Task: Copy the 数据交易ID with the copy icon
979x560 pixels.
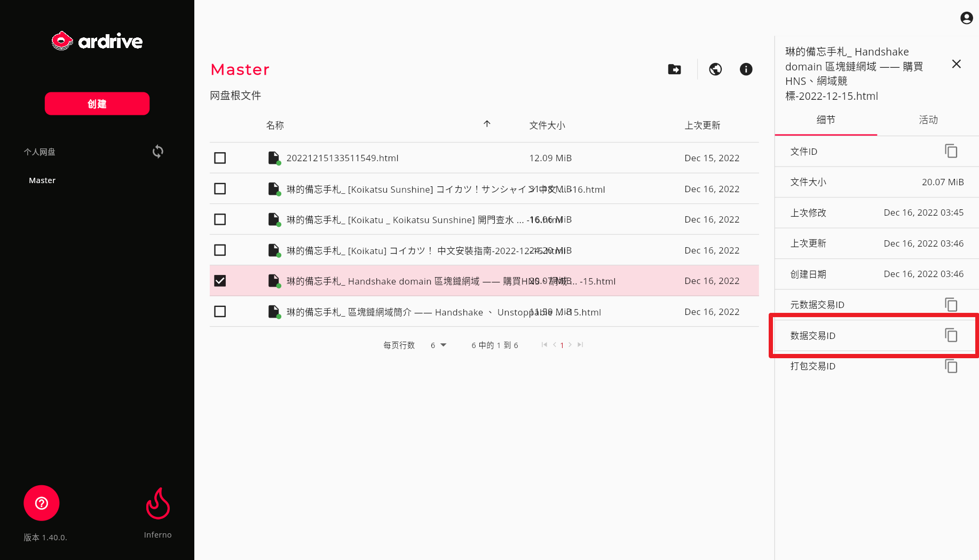Action: (x=951, y=335)
